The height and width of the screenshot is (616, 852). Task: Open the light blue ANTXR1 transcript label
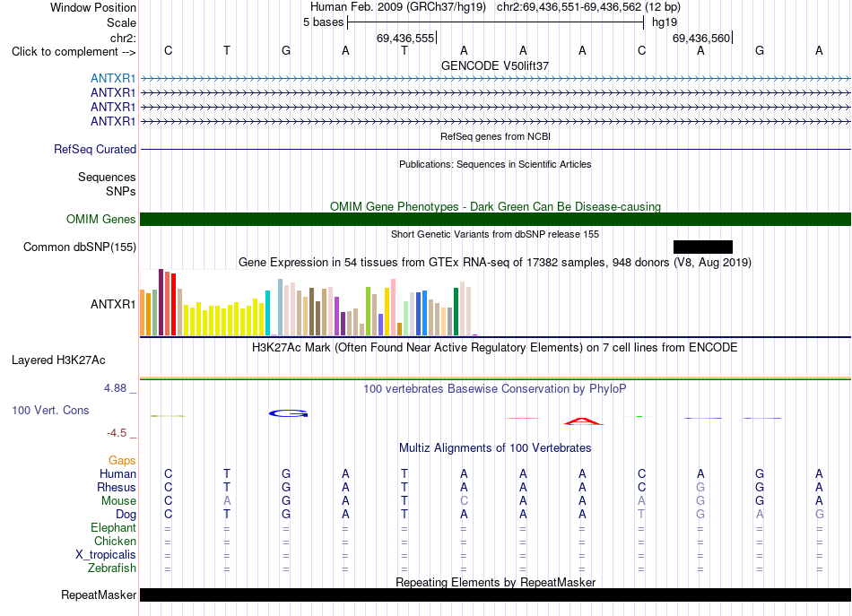pyautogui.click(x=112, y=78)
